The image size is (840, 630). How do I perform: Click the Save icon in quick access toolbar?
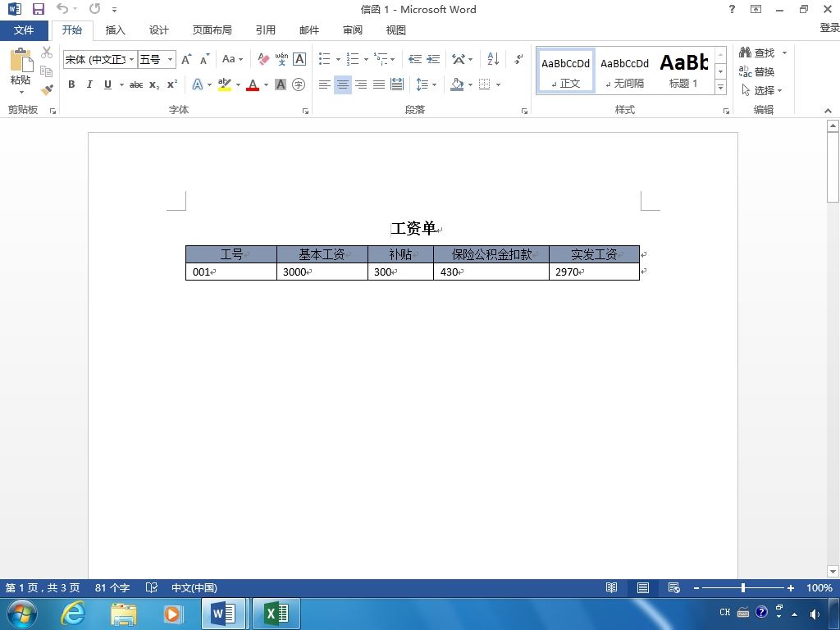pos(38,9)
